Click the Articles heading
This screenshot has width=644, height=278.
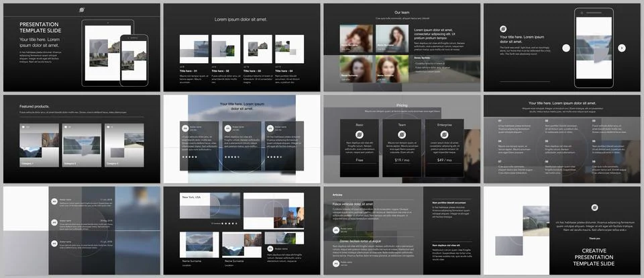[x=337, y=195]
